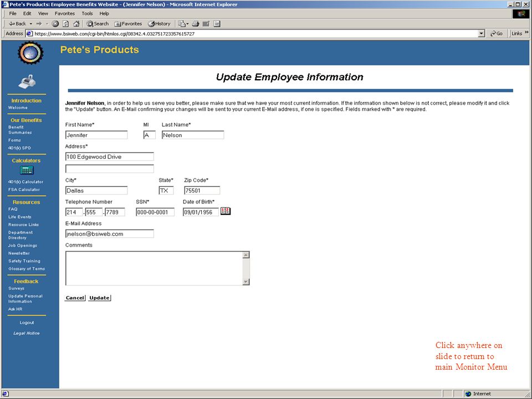Click the Last Name field containing Nelson
The image size is (532, 399).
193,135
